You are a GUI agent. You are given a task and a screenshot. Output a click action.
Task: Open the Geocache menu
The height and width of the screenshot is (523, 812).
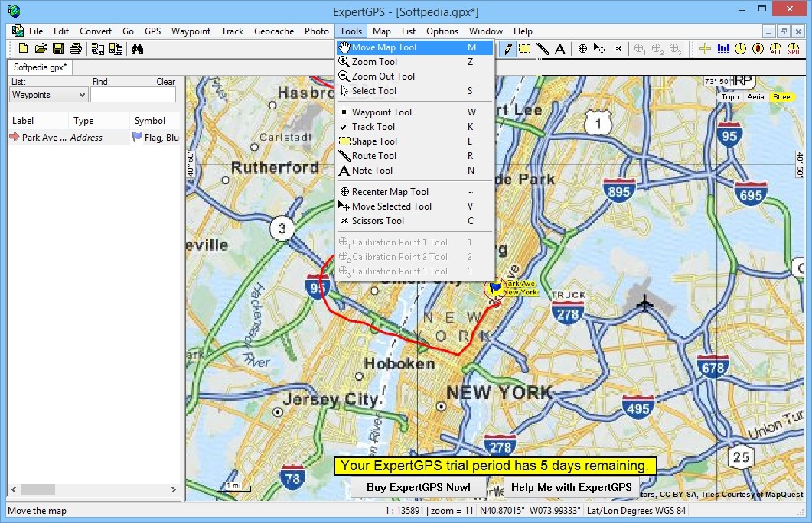tap(274, 31)
